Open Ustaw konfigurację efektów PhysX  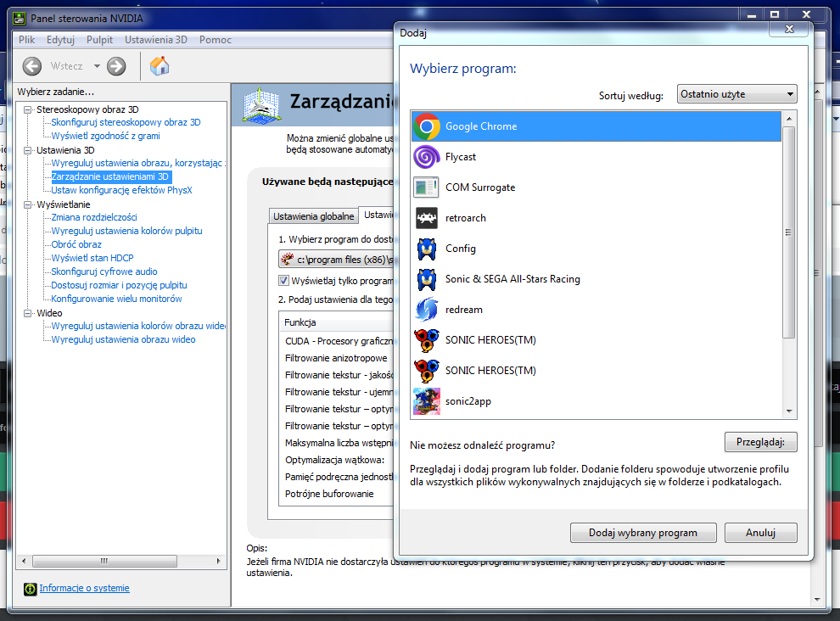[121, 190]
